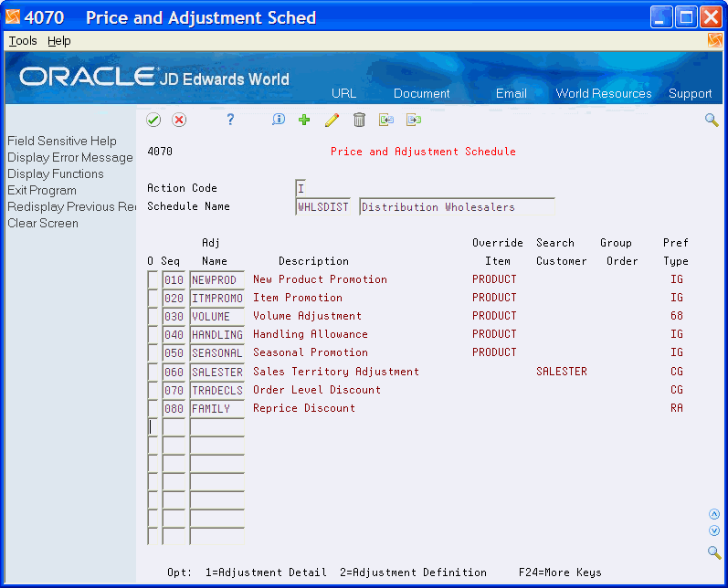728x588 pixels.
Task: Click the green plus Add icon
Action: click(304, 121)
